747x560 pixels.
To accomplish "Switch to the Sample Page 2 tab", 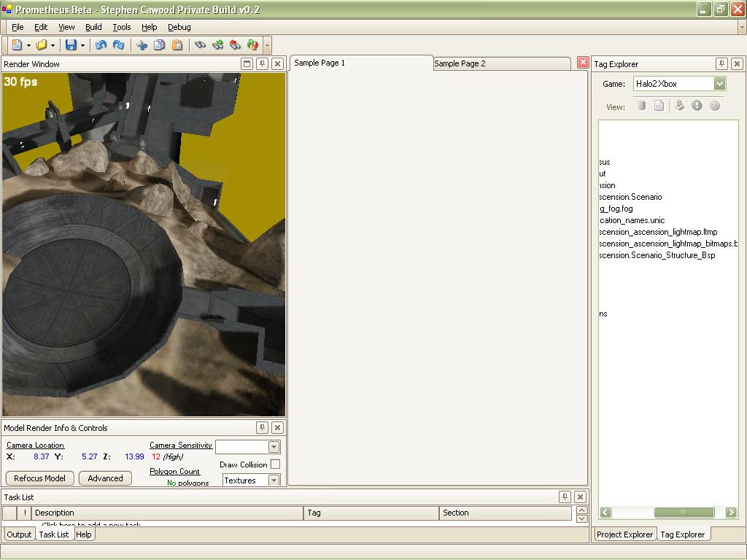I will pyautogui.click(x=502, y=63).
